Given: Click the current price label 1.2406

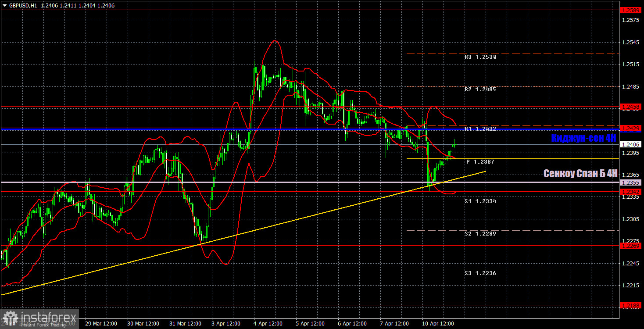Looking at the screenshot, I should [x=631, y=144].
